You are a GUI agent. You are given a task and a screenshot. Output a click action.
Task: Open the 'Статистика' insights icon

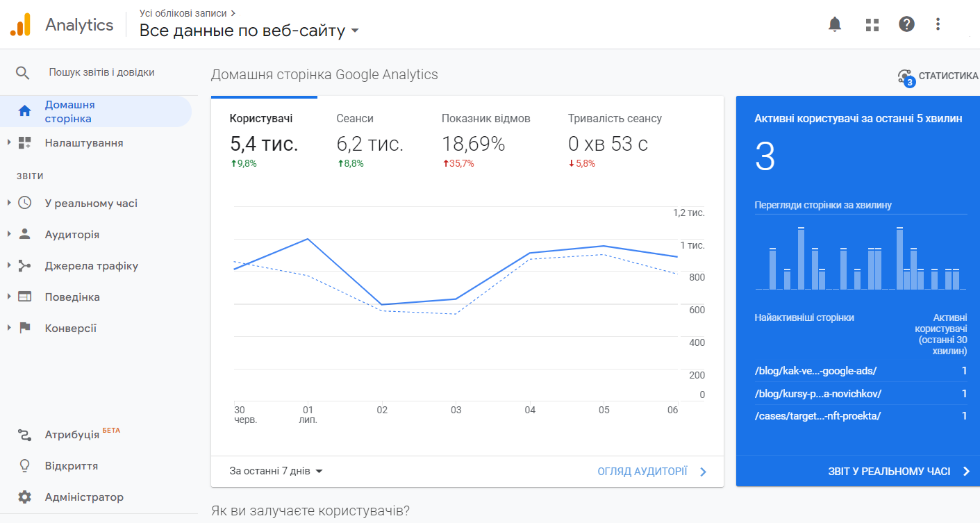(905, 76)
